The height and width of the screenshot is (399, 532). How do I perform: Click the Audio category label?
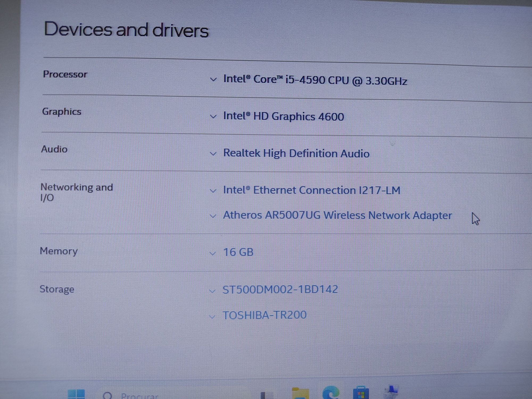tap(54, 149)
